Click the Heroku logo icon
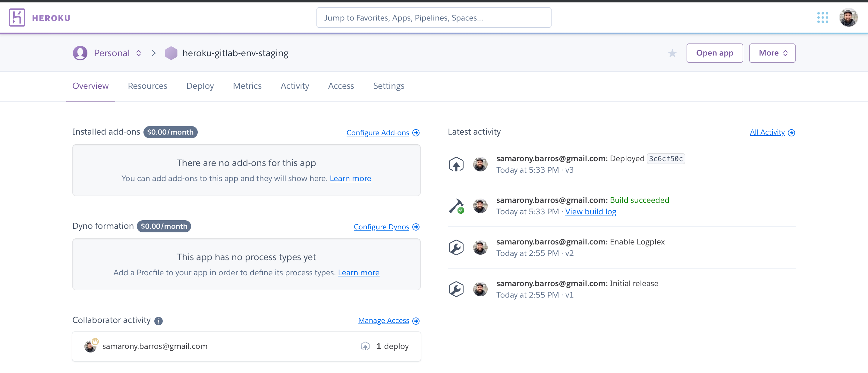This screenshot has height=373, width=868. (17, 18)
